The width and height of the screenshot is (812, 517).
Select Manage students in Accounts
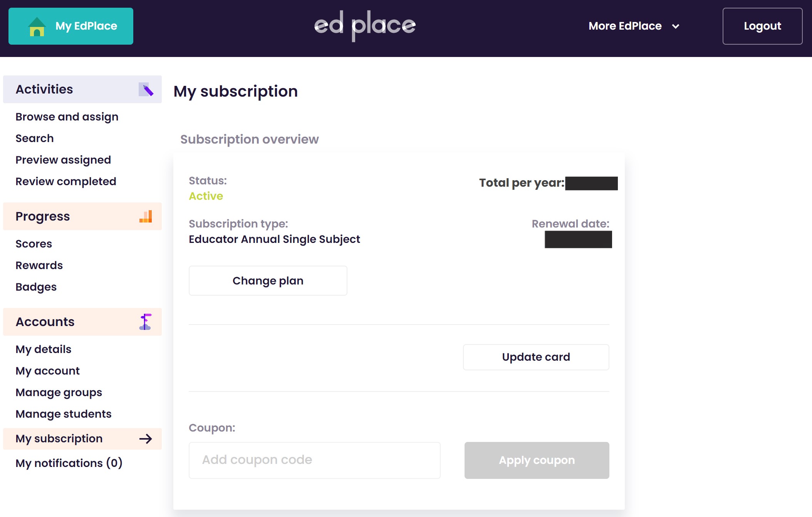click(x=64, y=414)
